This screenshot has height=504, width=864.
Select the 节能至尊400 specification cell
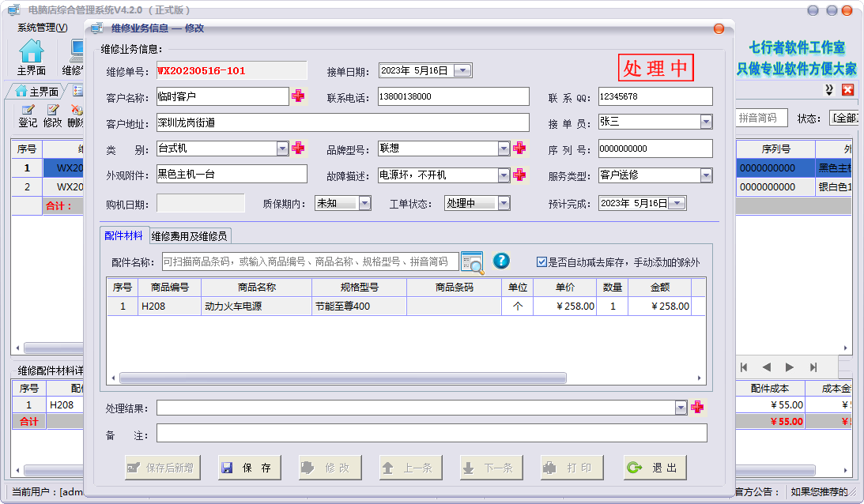coord(359,307)
